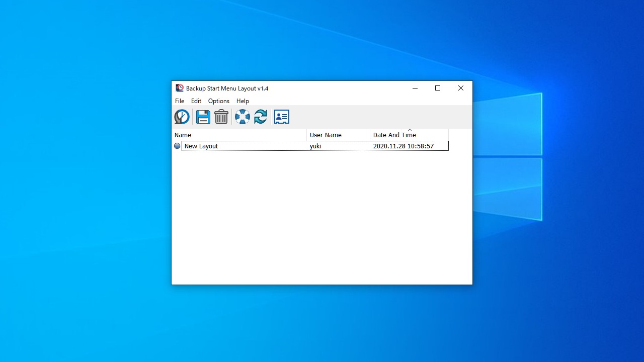Screen dimensions: 644x362
Task: Sort list by User Name column header
Action: tap(339, 135)
